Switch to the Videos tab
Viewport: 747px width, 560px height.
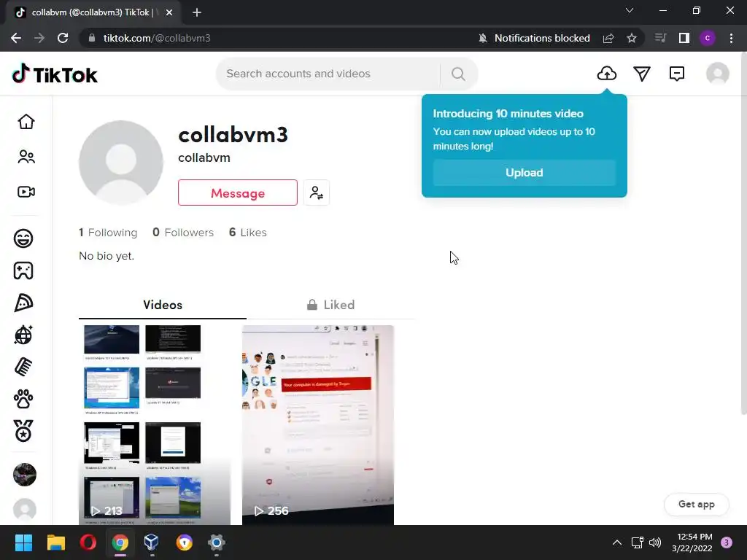pyautogui.click(x=163, y=305)
